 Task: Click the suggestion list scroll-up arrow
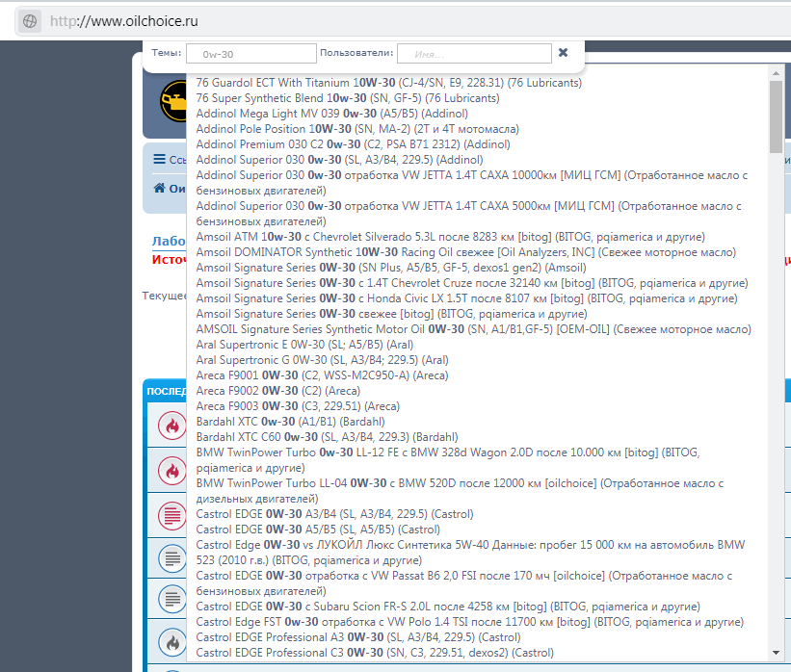[x=776, y=73]
